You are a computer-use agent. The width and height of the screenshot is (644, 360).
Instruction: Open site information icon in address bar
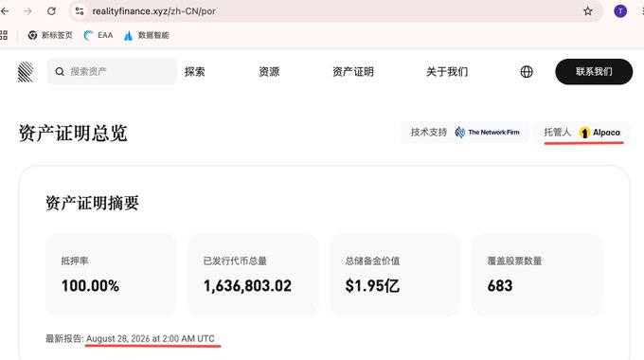click(x=80, y=11)
